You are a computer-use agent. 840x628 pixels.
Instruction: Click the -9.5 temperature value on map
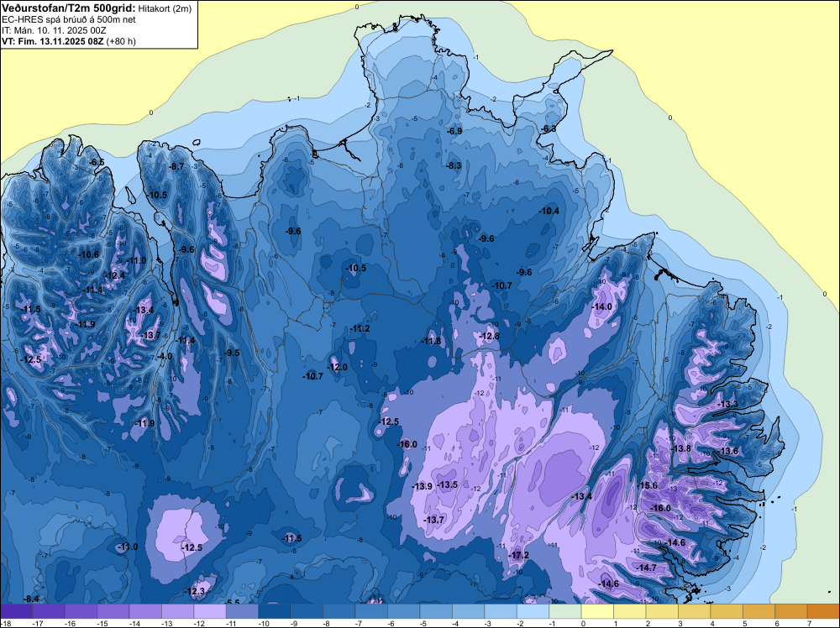(232, 353)
